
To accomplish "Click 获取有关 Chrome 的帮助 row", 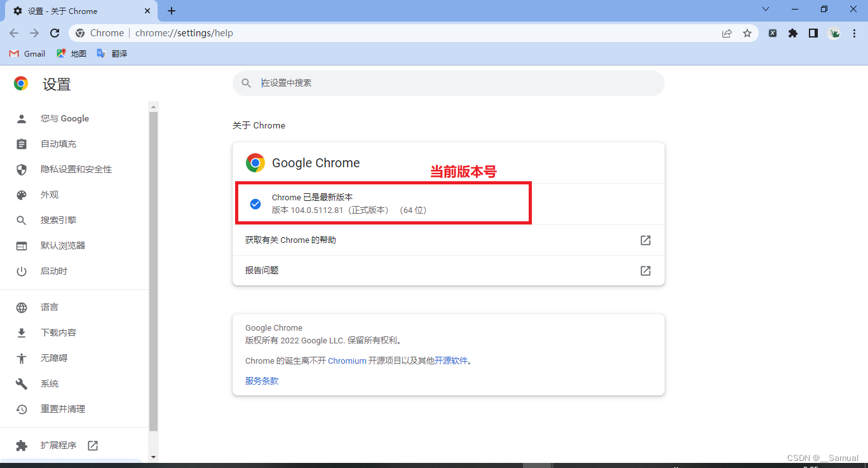I will point(449,240).
